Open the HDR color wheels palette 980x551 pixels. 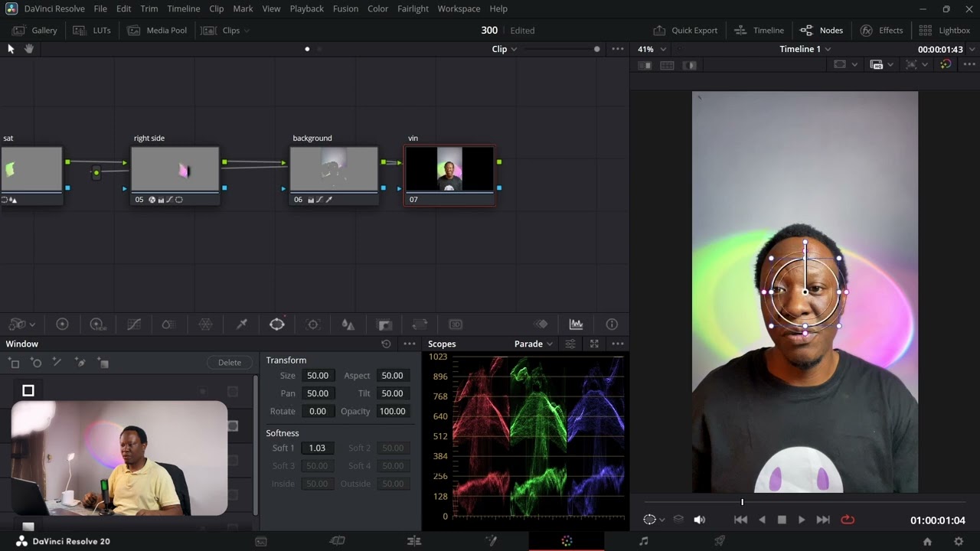98,324
